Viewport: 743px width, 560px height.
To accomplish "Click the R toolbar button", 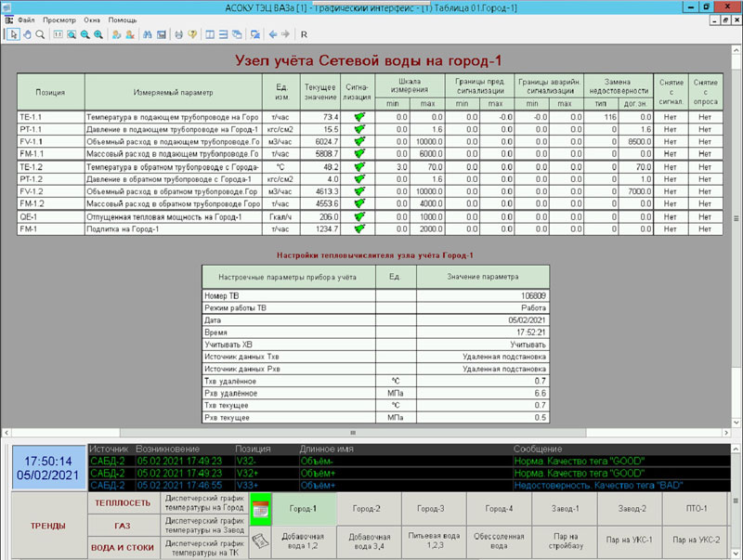I will (x=304, y=34).
